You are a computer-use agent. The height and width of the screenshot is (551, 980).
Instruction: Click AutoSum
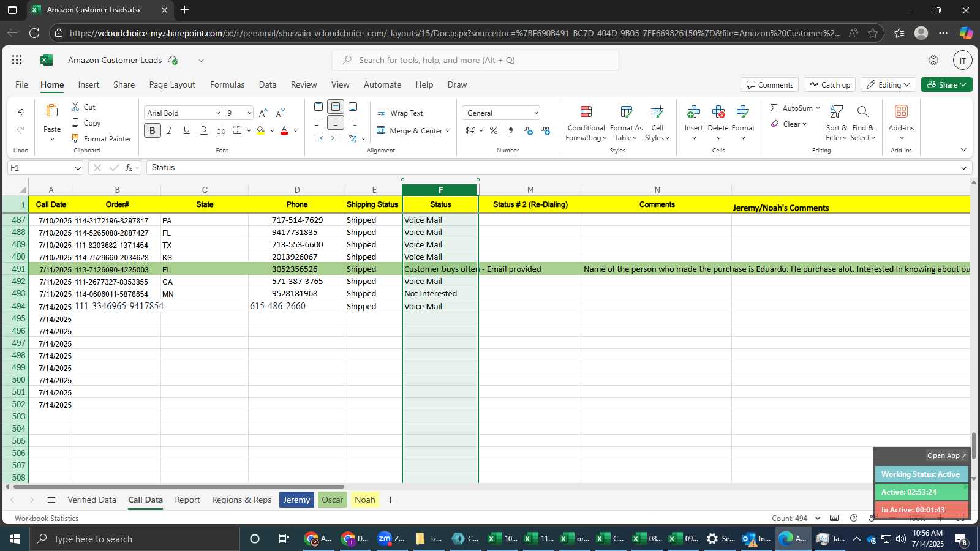791,108
